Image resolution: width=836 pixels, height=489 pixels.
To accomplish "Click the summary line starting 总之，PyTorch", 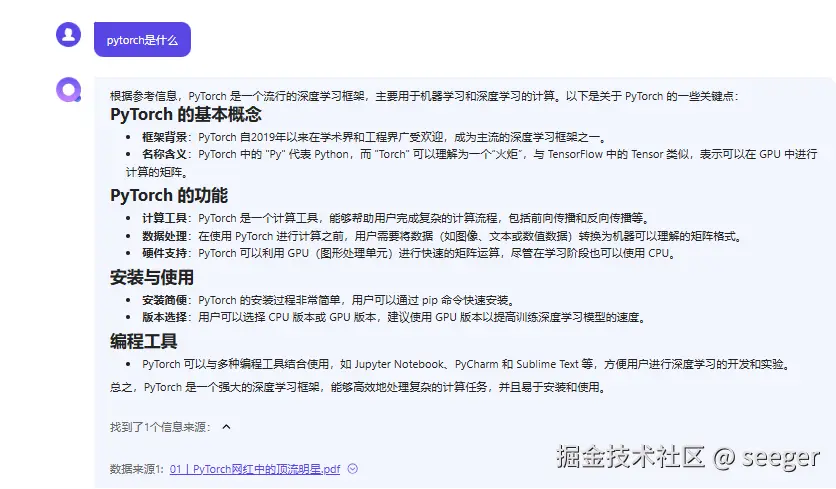I will tap(359, 387).
